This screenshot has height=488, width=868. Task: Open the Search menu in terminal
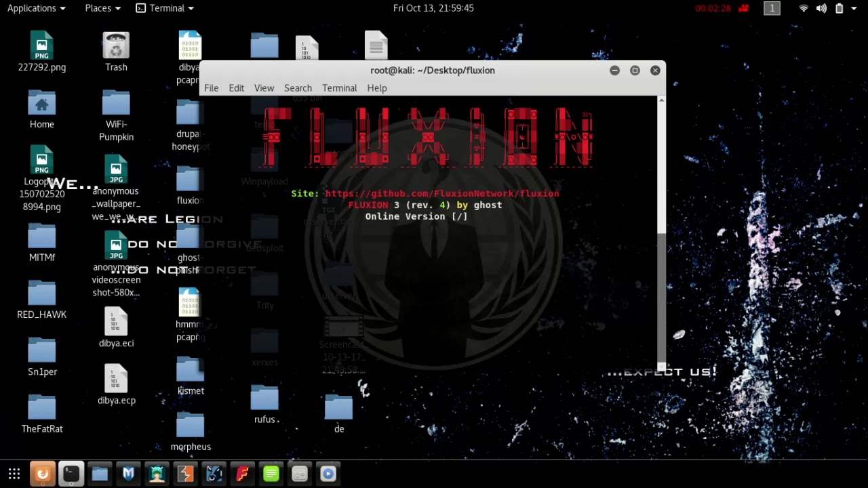pyautogui.click(x=298, y=88)
